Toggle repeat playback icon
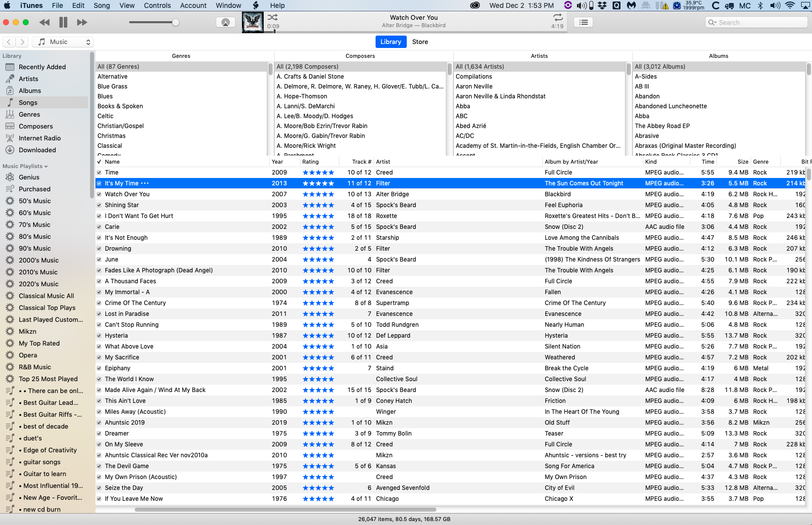Image resolution: width=812 pixels, height=525 pixels. pos(558,17)
